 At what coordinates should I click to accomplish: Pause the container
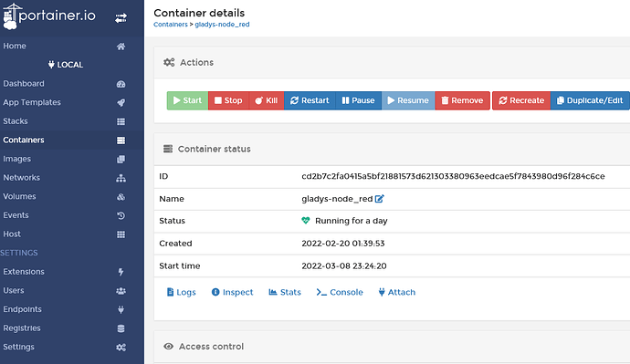359,100
